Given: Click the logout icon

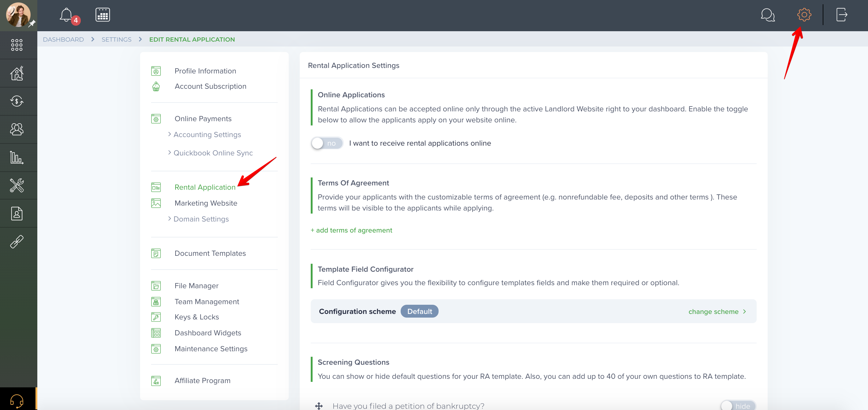Looking at the screenshot, I should pos(842,14).
